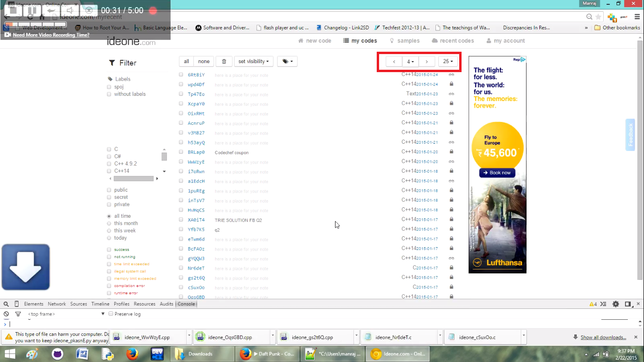Viewport: 644px width, 362px height.
Task: Open the Feedback side tab
Action: point(630,135)
